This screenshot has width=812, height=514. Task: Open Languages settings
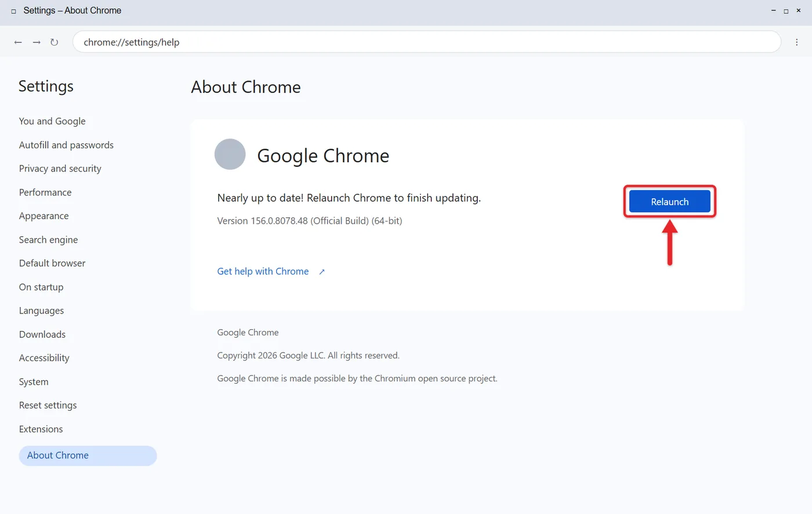[41, 311]
